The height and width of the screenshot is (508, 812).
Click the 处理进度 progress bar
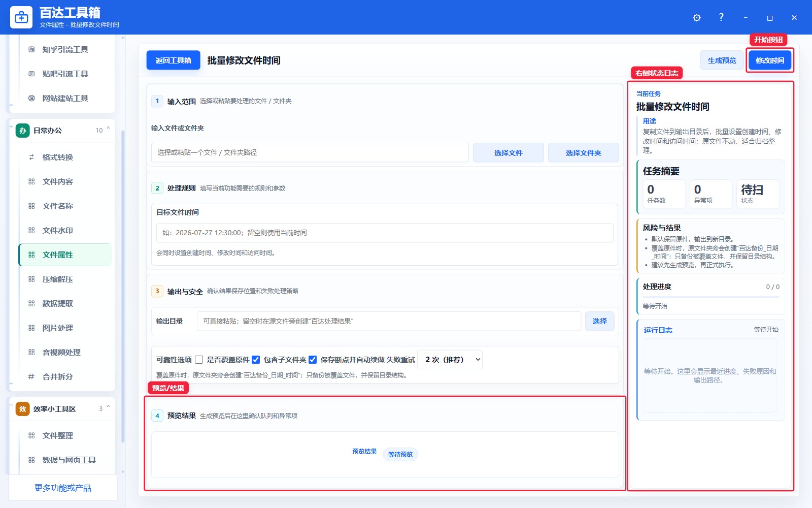tap(711, 297)
